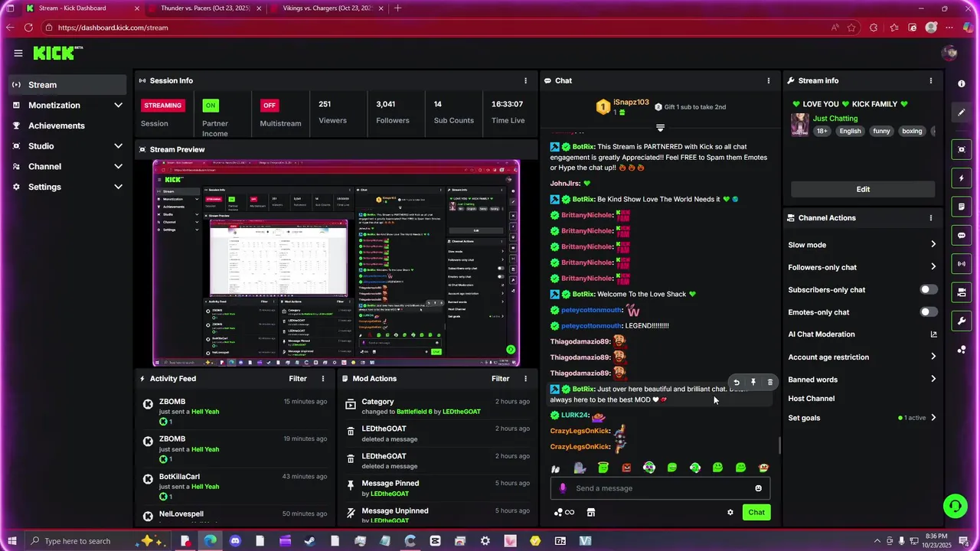
Task: Collapse the pinned chat banner arrow
Action: click(660, 127)
